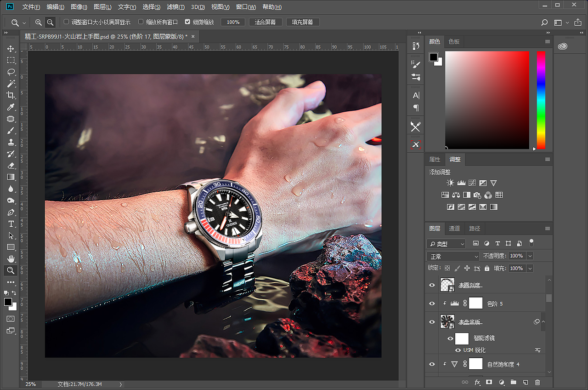Open the search icon in options bar
This screenshot has width=588, height=390.
coord(544,22)
